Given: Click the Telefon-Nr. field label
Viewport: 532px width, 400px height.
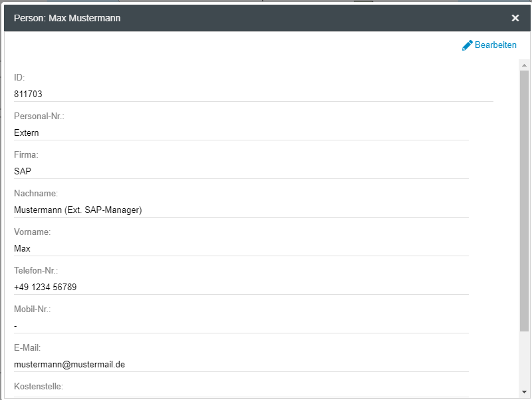Looking at the screenshot, I should click(36, 270).
